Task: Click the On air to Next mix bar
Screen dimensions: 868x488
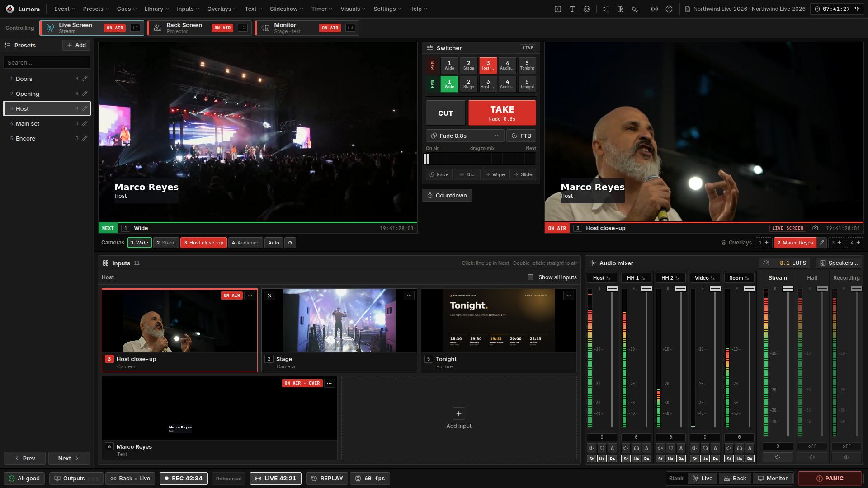Action: [x=481, y=159]
